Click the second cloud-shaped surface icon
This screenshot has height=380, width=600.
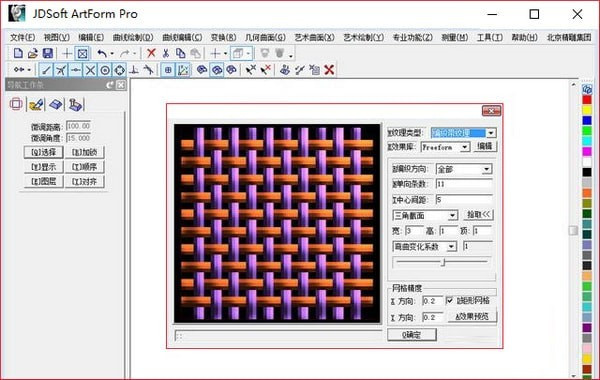(217, 70)
